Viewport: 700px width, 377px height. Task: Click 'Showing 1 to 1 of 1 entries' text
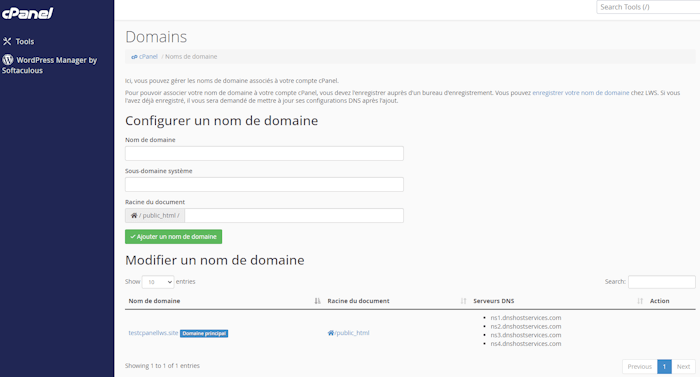pyautogui.click(x=162, y=366)
